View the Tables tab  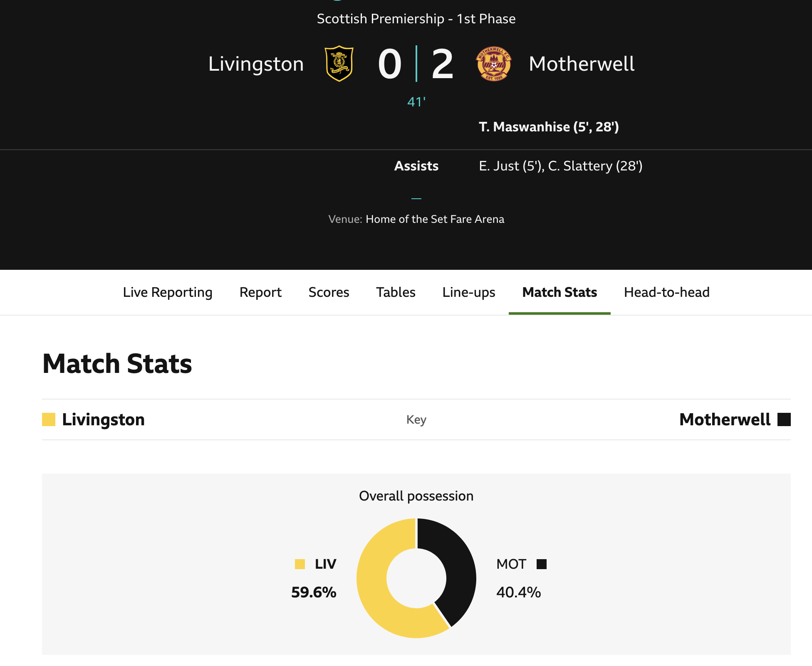[396, 292]
